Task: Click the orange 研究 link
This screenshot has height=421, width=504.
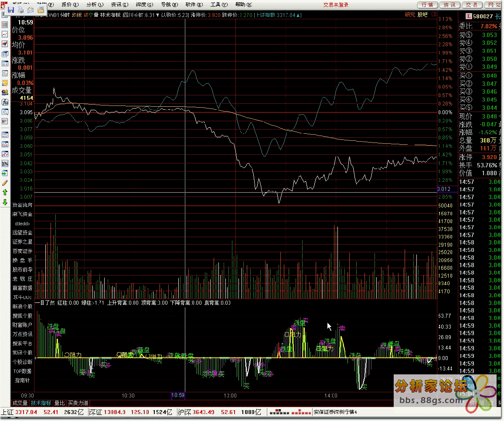Action: coord(410,15)
